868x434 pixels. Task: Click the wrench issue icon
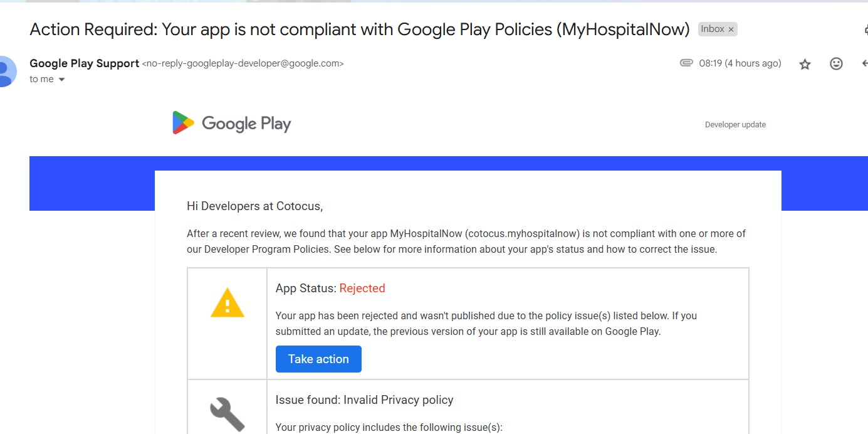[226, 414]
